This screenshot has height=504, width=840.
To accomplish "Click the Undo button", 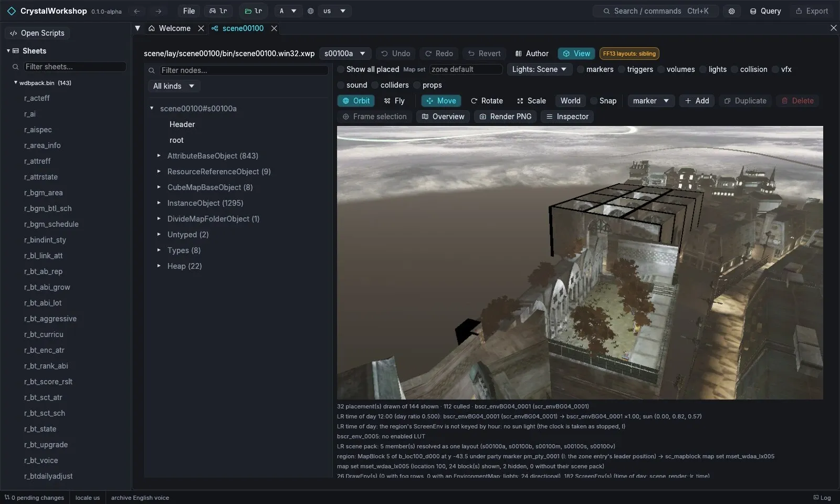I will (395, 54).
